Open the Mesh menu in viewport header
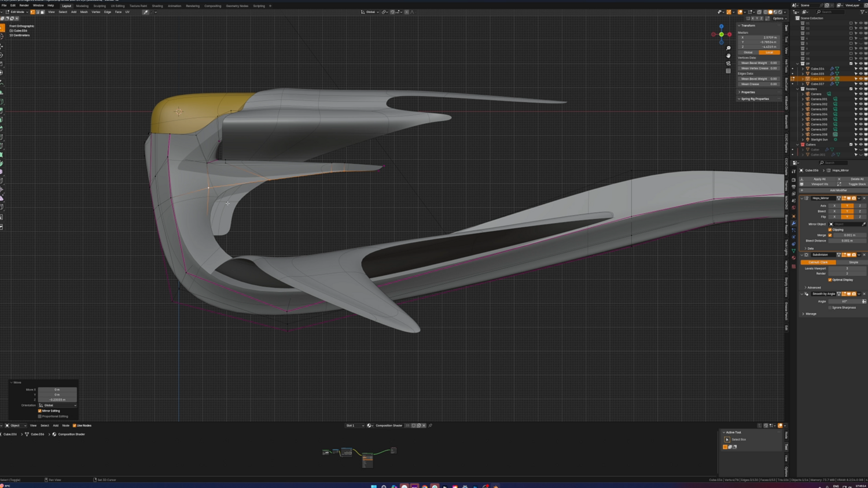 pos(84,12)
